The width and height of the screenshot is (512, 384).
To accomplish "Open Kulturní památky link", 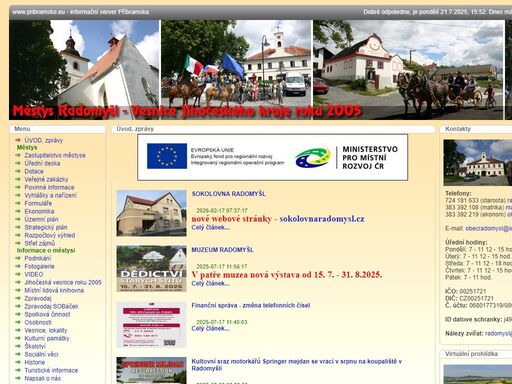I will point(47,338).
